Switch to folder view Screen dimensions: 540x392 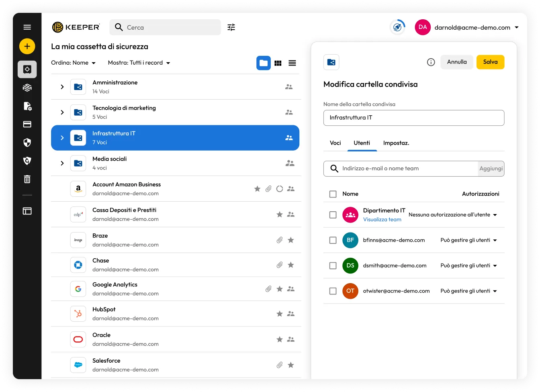tap(264, 63)
